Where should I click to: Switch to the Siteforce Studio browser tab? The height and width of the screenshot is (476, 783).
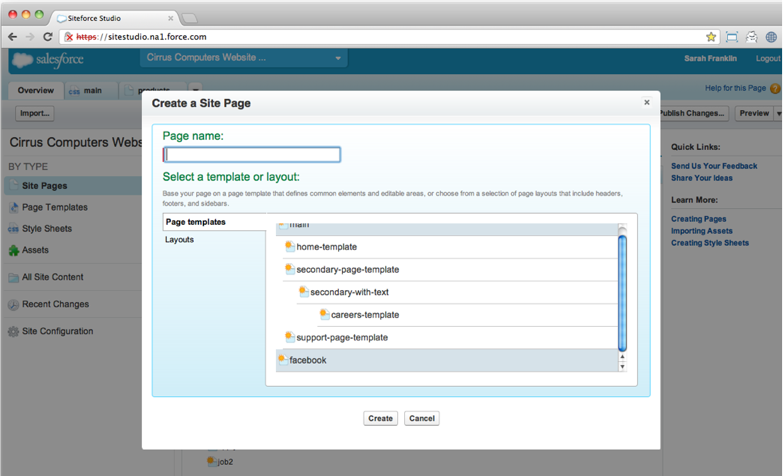point(114,18)
